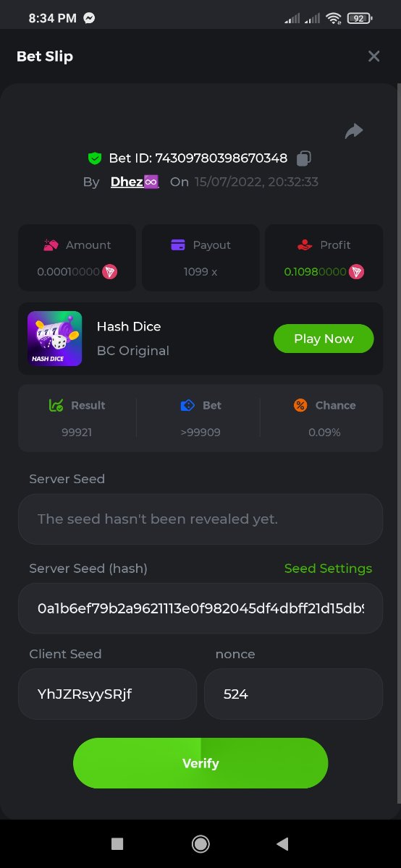Close the Bet Slip panel
This screenshot has width=401, height=868.
click(x=373, y=56)
